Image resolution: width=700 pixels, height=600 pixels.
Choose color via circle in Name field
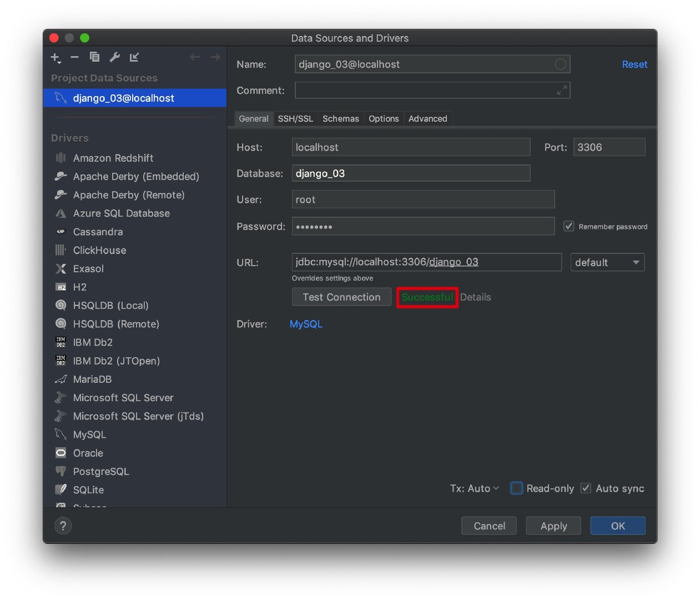point(561,64)
